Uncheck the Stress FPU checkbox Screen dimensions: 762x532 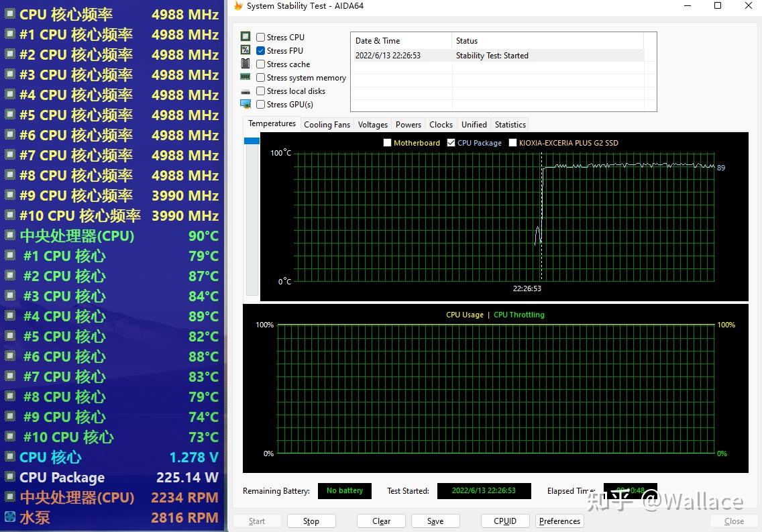pyautogui.click(x=260, y=50)
